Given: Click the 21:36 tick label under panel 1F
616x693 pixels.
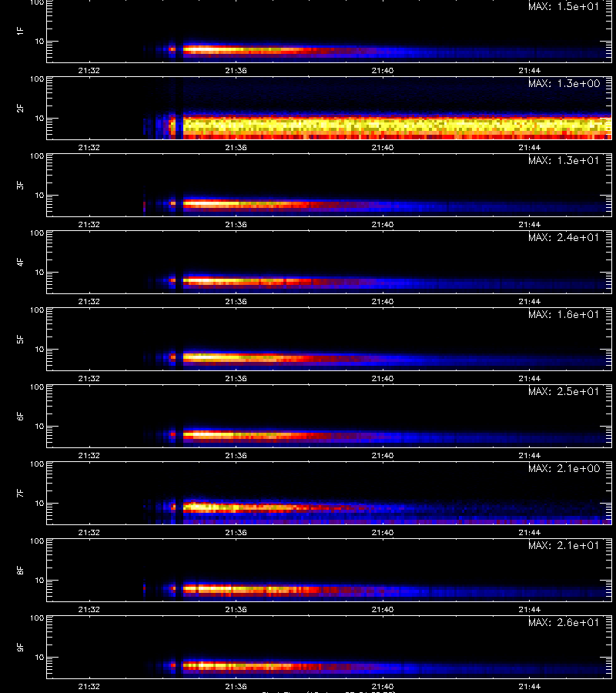Looking at the screenshot, I should coord(236,71).
